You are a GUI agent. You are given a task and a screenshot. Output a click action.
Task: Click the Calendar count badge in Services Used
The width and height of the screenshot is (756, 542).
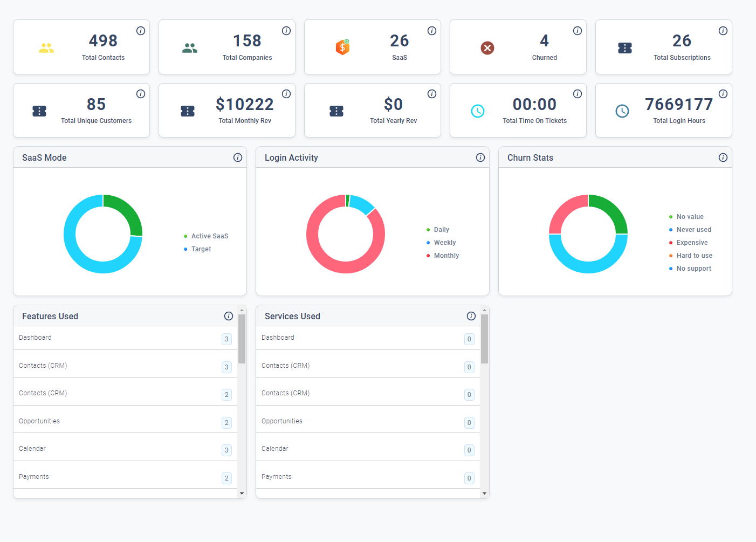pyautogui.click(x=469, y=450)
